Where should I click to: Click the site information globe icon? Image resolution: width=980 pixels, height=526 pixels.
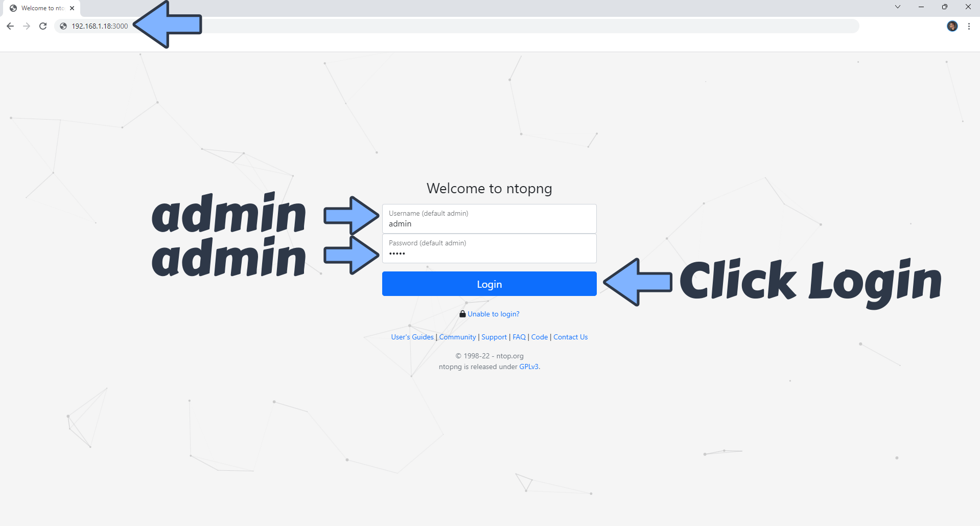click(63, 26)
